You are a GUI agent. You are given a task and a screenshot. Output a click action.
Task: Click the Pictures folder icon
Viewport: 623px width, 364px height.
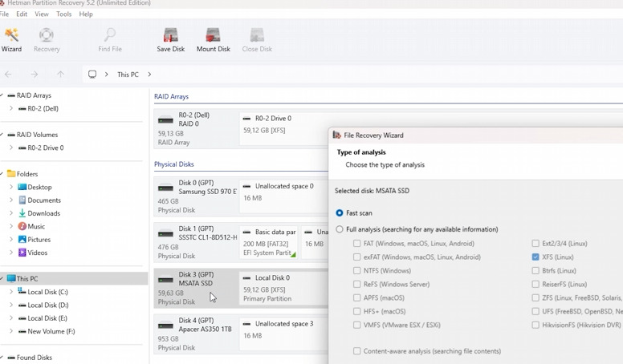point(22,240)
